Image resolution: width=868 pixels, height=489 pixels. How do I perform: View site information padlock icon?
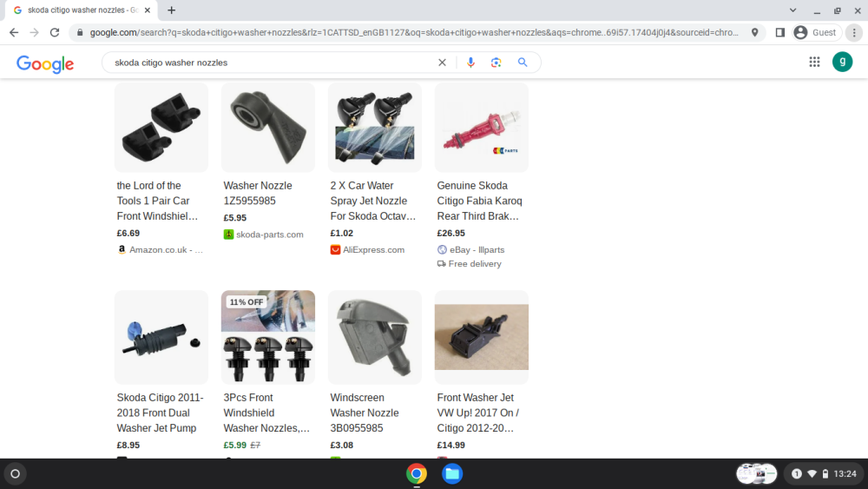coord(80,33)
